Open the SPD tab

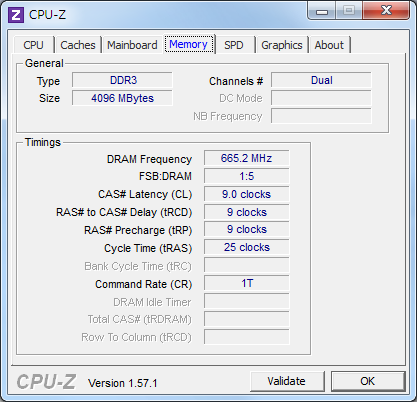(x=234, y=45)
